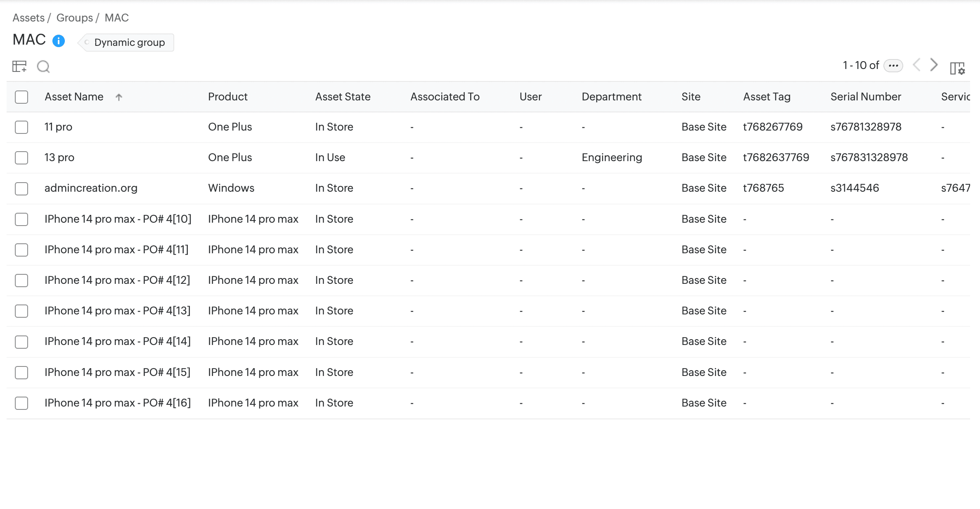Sort by Product column header
Image resolution: width=980 pixels, height=509 pixels.
pyautogui.click(x=227, y=97)
